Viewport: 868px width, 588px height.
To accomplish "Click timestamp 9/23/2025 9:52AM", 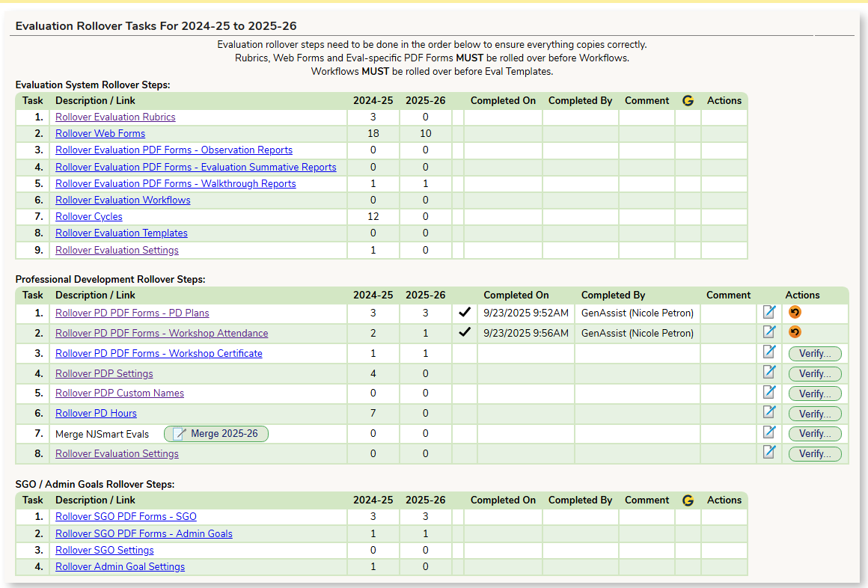I will tap(526, 313).
